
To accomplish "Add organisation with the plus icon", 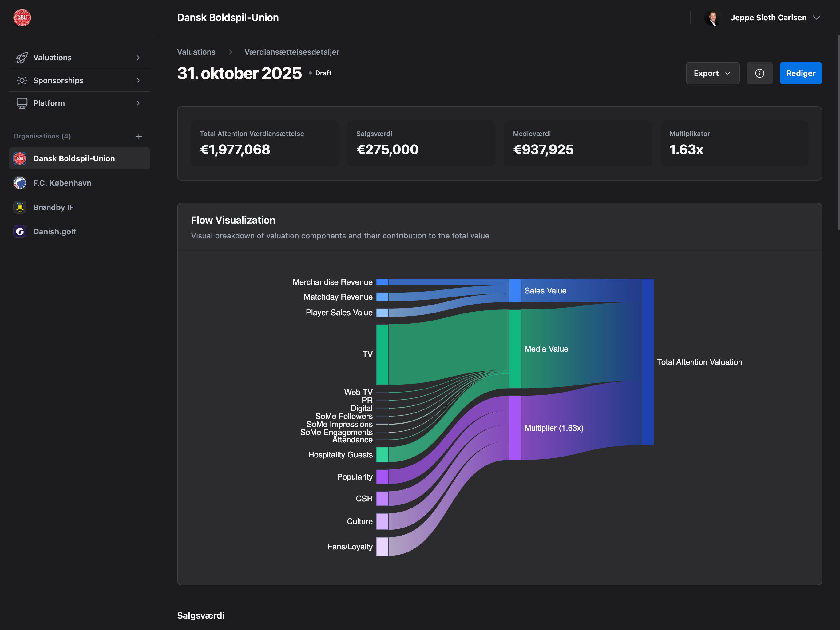I will click(139, 136).
